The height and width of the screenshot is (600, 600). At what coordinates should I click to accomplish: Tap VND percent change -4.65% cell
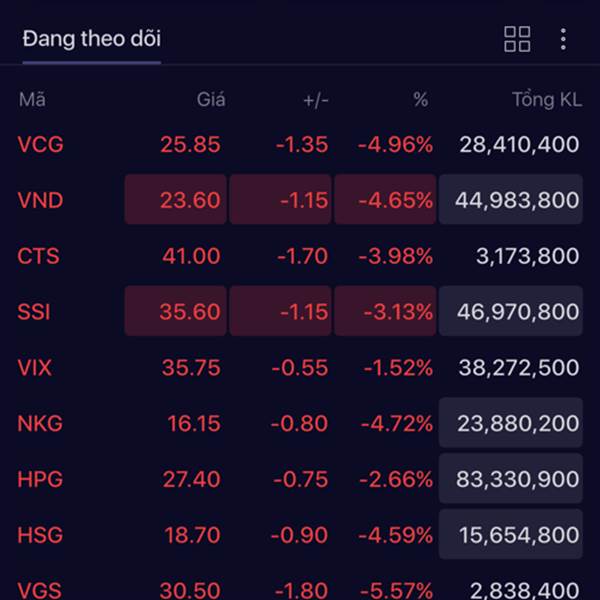pos(385,199)
